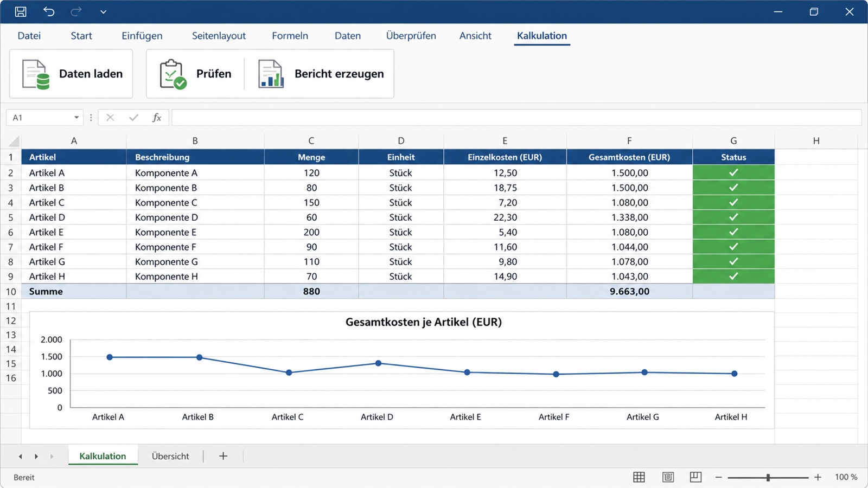Click the Redo arrow icon
This screenshot has width=868, height=488.
tap(76, 11)
